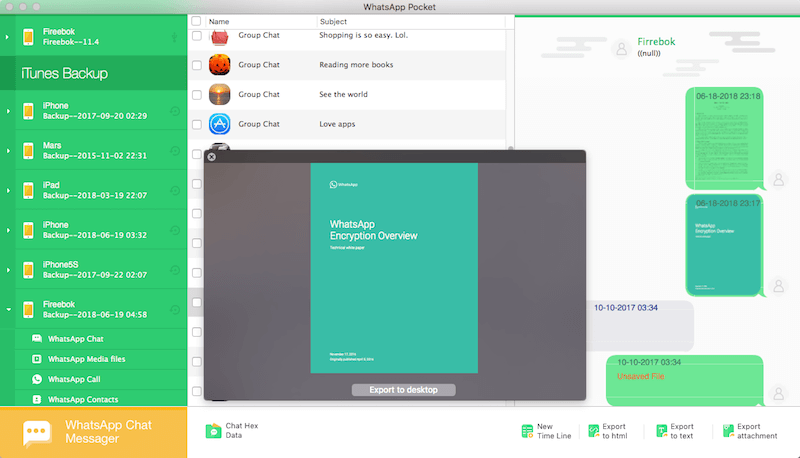Open WhatsApp Call in the sidebar
The height and width of the screenshot is (458, 800).
[101, 379]
